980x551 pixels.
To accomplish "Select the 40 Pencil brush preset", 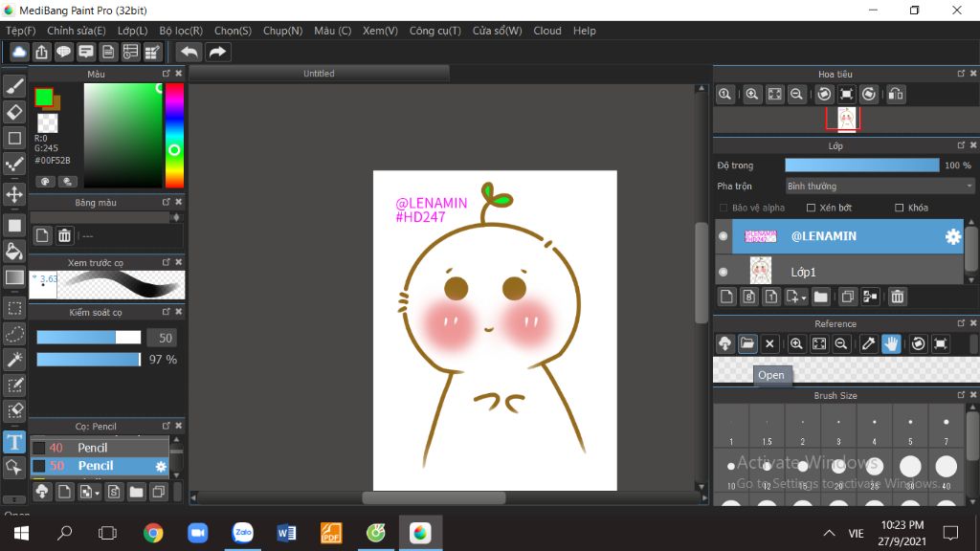I will pyautogui.click(x=92, y=448).
